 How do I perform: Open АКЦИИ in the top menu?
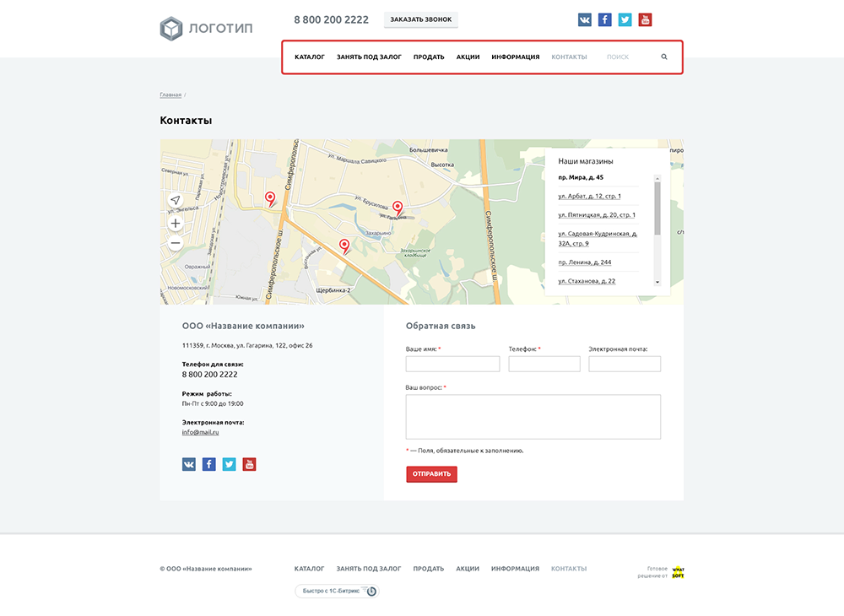pyautogui.click(x=468, y=57)
